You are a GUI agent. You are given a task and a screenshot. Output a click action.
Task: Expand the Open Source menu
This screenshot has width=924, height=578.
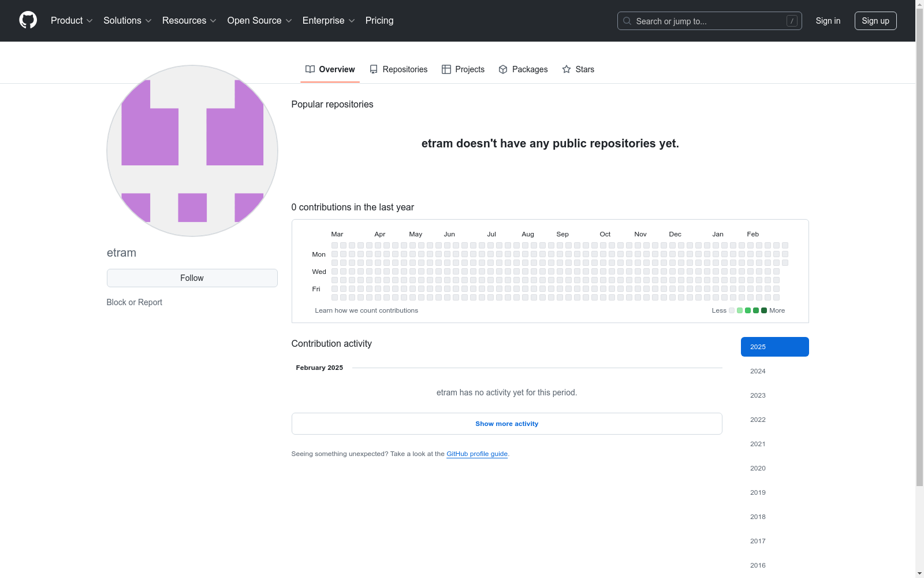[x=260, y=21]
